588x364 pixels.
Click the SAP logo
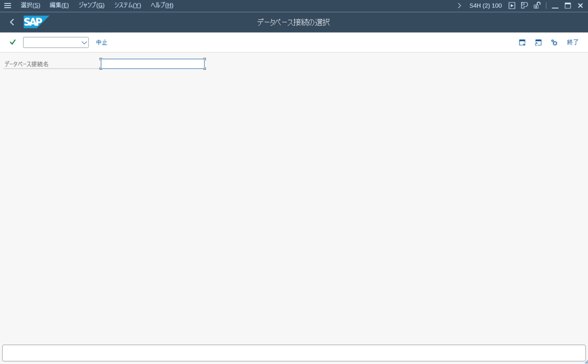coord(36,22)
